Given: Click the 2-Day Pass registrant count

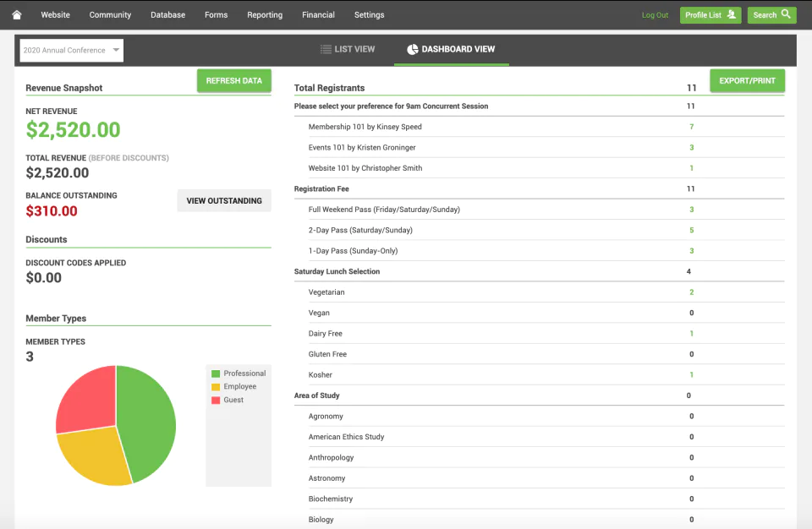Looking at the screenshot, I should point(691,230).
